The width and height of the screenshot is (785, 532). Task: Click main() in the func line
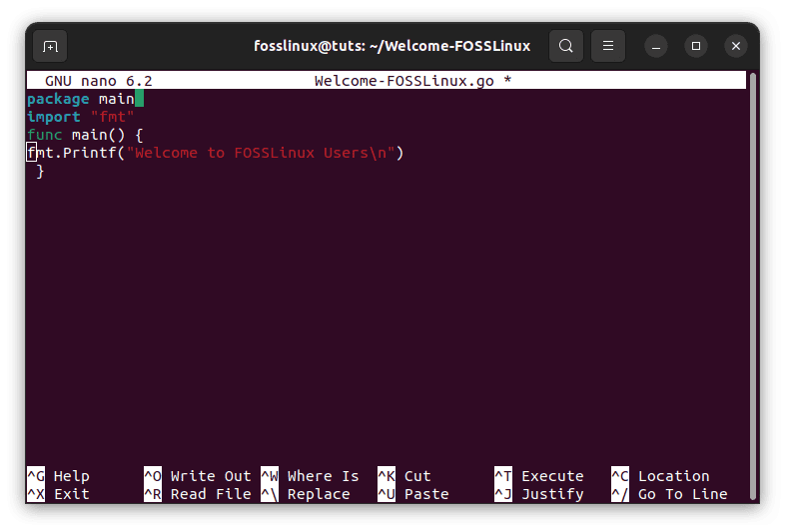click(x=98, y=135)
